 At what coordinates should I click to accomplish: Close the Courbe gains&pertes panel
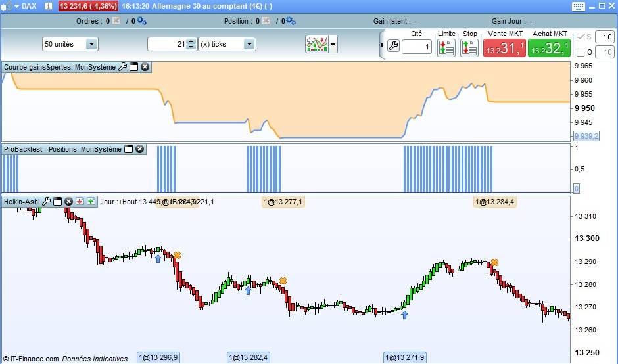tap(145, 67)
